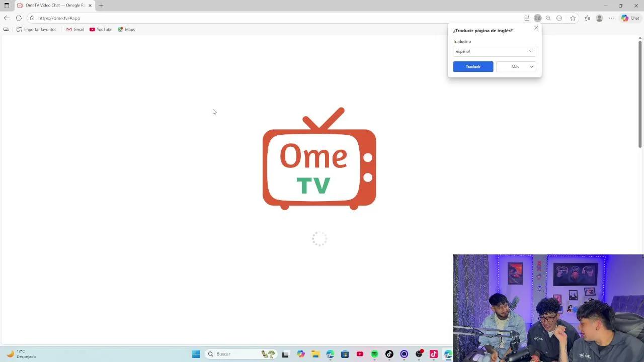This screenshot has height=362, width=644.
Task: Open Microsoft Store from the taskbar
Action: [345, 354]
